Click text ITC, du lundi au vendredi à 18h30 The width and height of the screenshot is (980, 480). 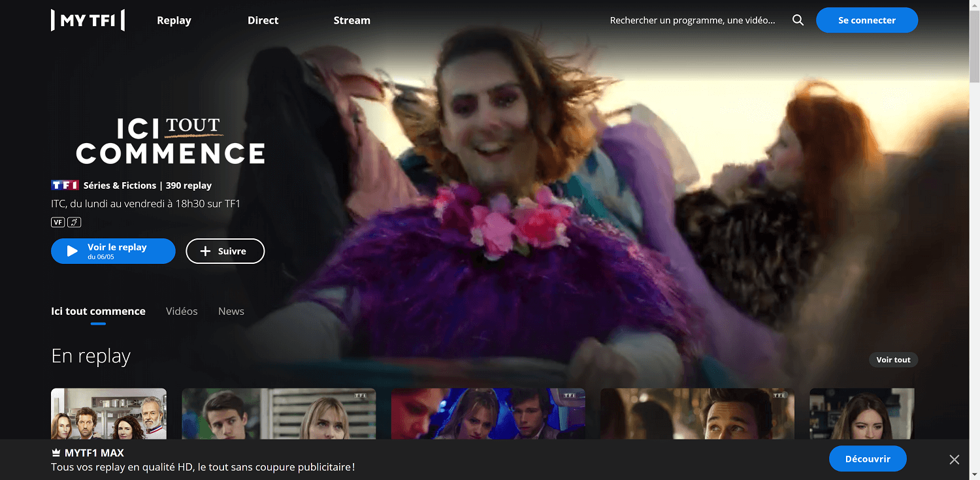coord(146,204)
